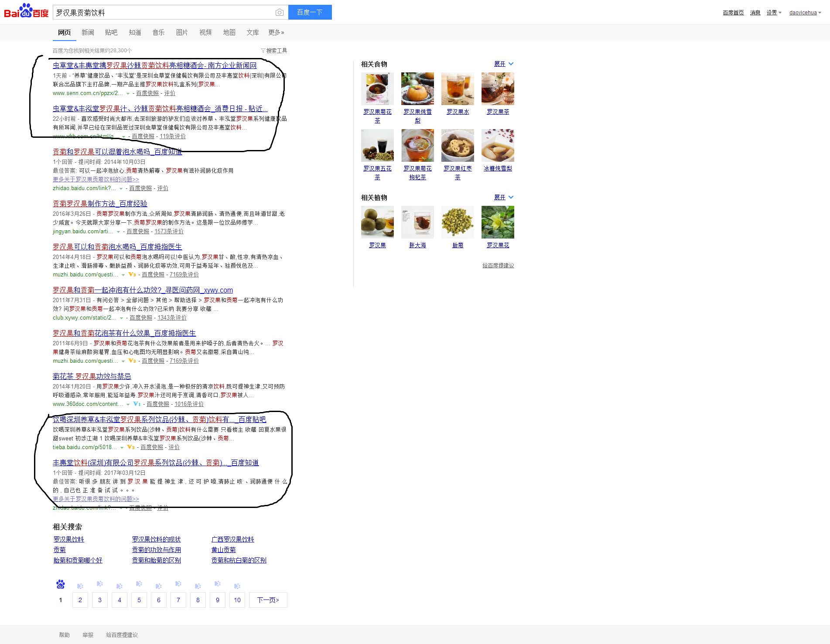
Task: Open 1573条评价 reviews link
Action: click(x=169, y=232)
